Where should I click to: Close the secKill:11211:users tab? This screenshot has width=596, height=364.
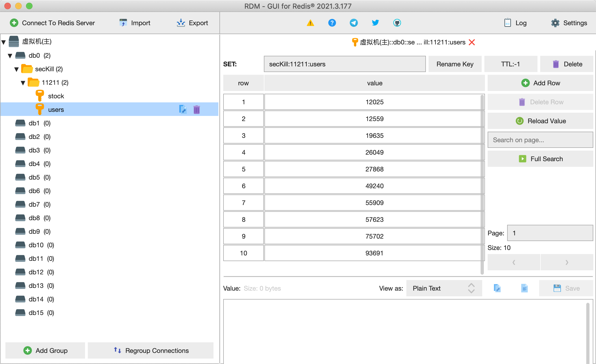[472, 42]
